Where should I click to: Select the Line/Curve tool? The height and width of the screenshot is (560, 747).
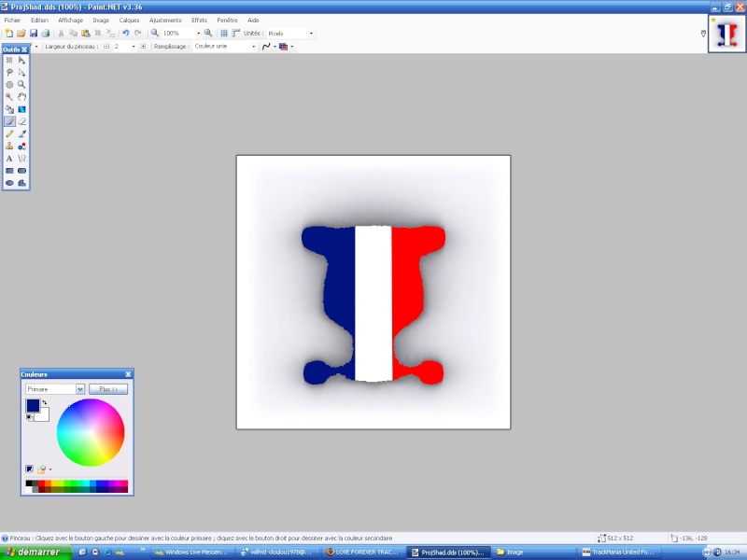tap(21, 159)
